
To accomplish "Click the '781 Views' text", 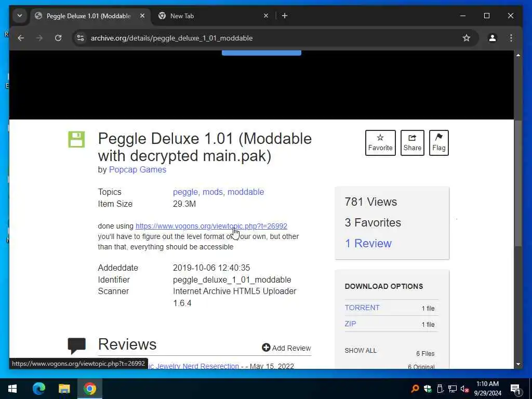I will click(371, 202).
